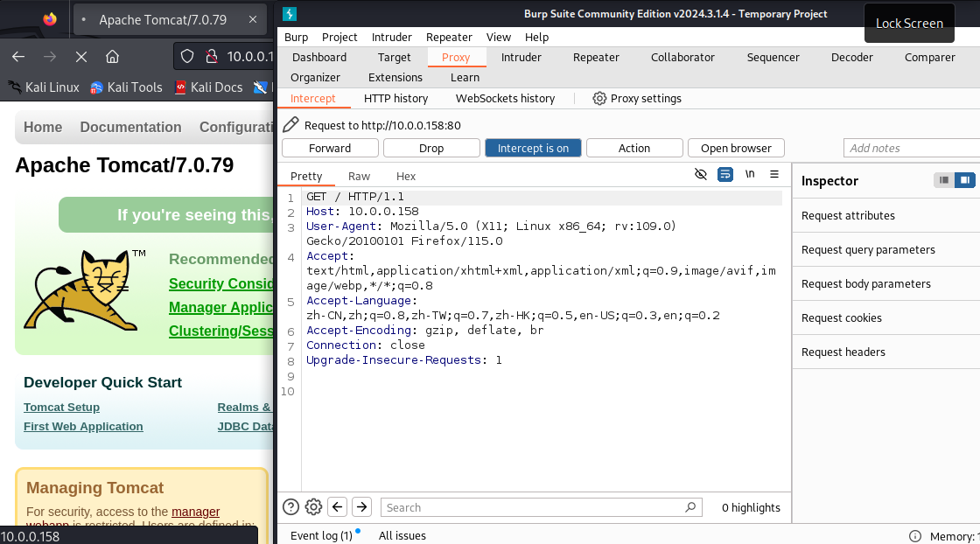Click magnifier icon in search field

(x=690, y=507)
